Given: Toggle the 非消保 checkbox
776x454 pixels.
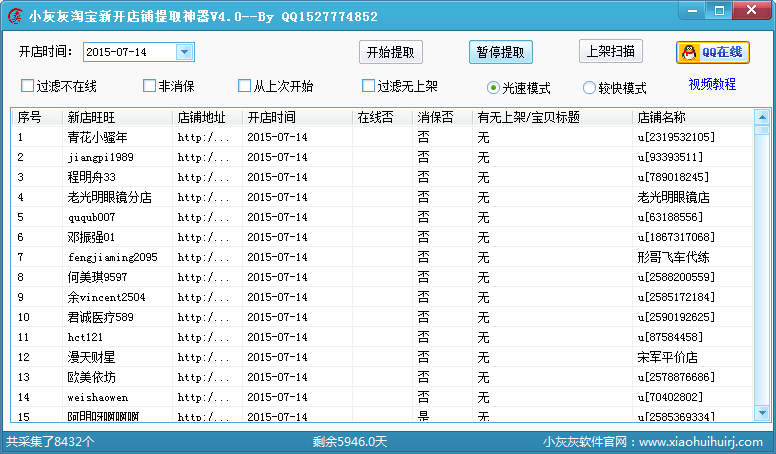Looking at the screenshot, I should pos(150,86).
